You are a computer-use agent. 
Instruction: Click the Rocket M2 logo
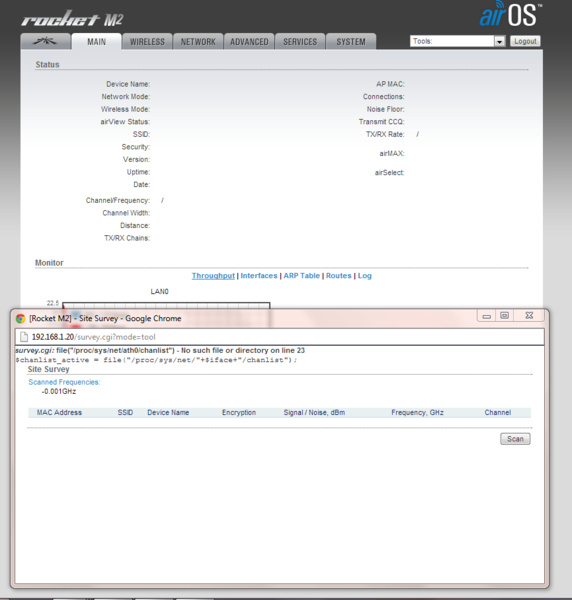pos(72,19)
